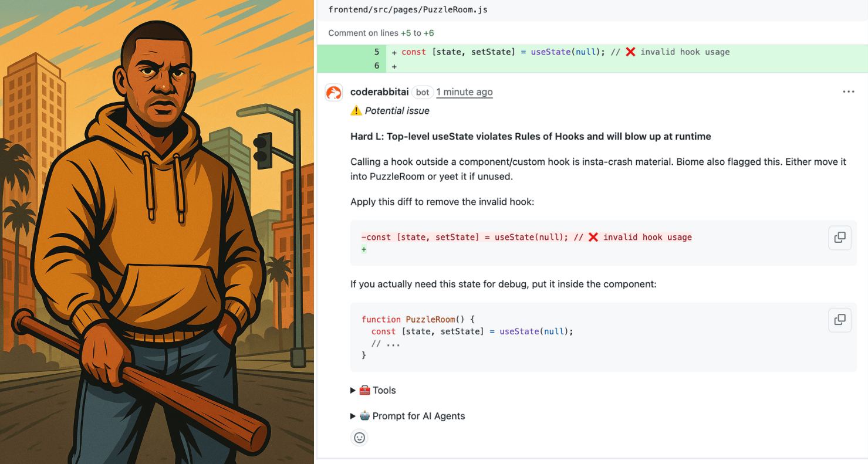Click the "Comment on lines +5 to +6" text
Image resolution: width=868 pixels, height=464 pixels.
click(381, 33)
